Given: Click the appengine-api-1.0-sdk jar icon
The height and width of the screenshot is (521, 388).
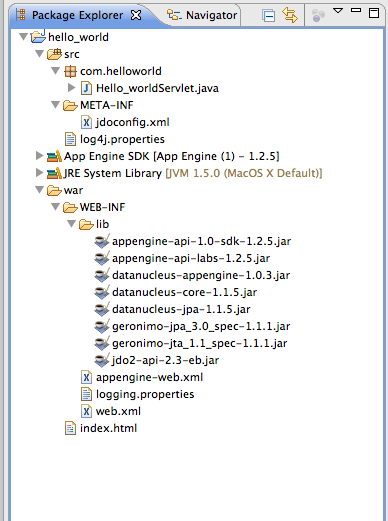Looking at the screenshot, I should pos(102,241).
